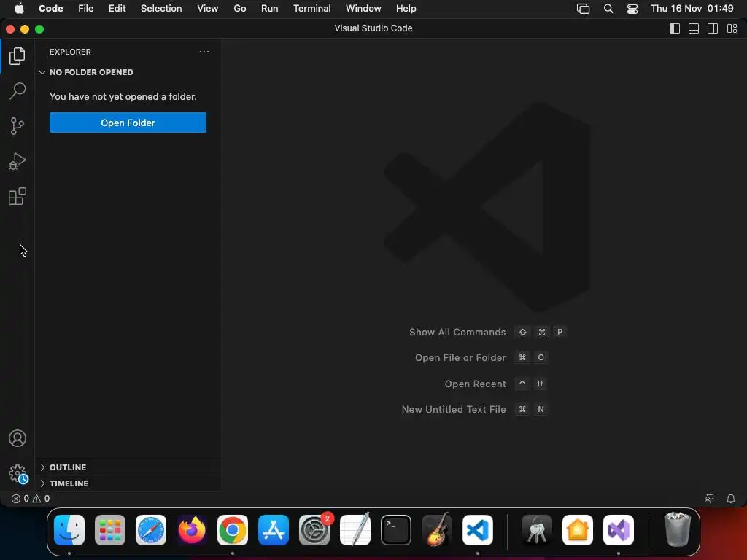
Task: Open Launchpad from the Dock
Action: click(x=110, y=530)
